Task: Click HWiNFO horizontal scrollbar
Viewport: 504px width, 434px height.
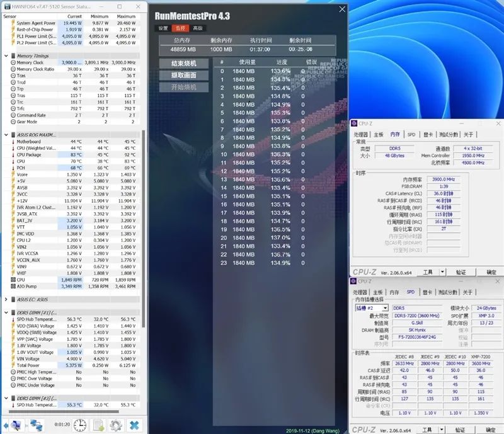Action: (x=64, y=411)
